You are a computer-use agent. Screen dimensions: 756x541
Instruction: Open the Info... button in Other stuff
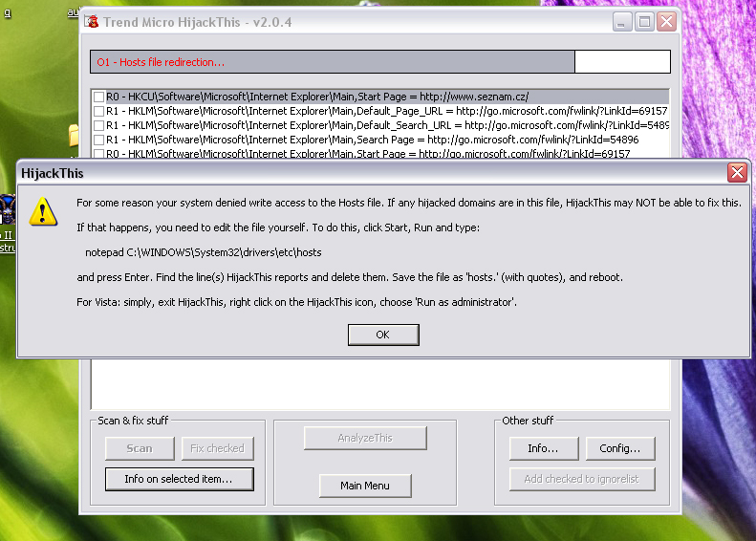point(544,448)
